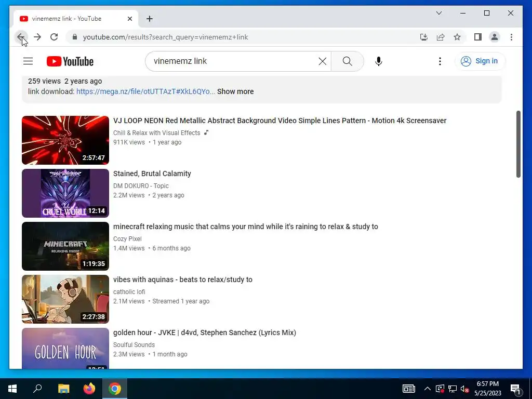The width and height of the screenshot is (532, 399).
Task: Open Windows taskbar search
Action: coord(37,389)
